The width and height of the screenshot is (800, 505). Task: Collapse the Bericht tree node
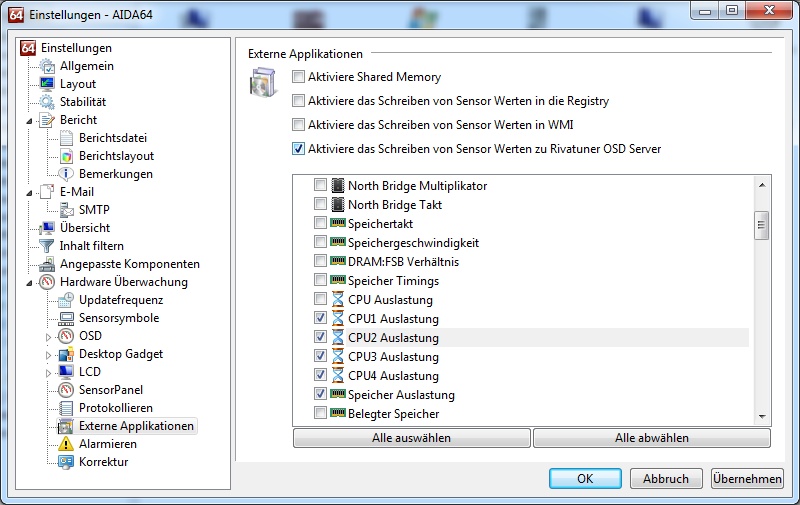tap(30, 121)
